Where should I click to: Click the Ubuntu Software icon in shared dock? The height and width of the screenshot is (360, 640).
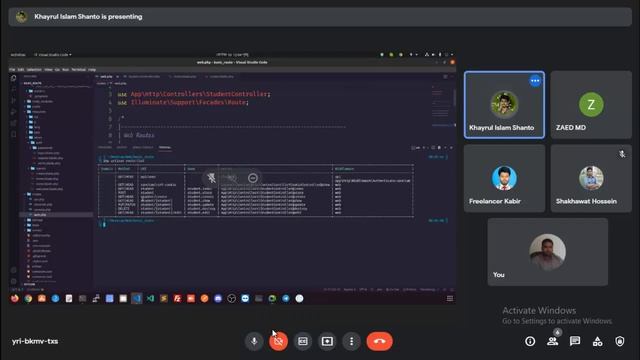tap(42, 298)
